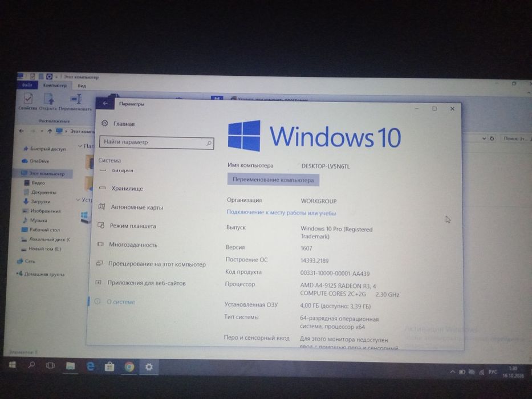Open Файл tab in Explorer window
The image size is (532, 399).
tap(27, 85)
